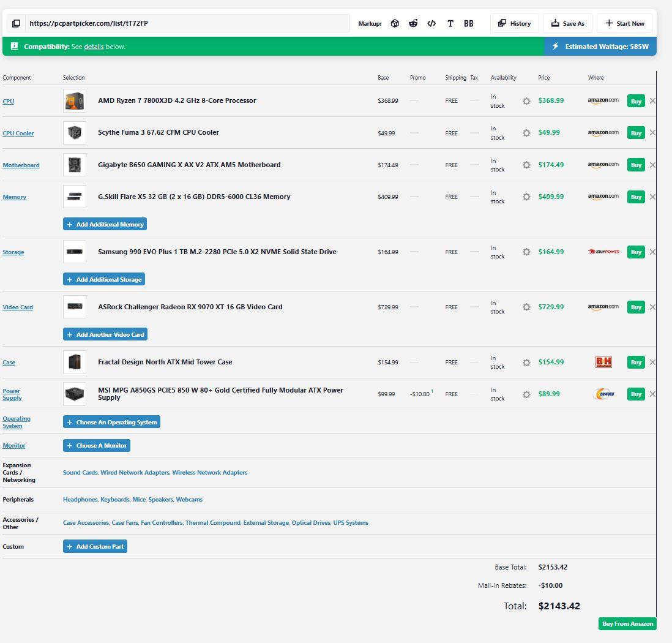Open the UPS Systems link
The width and height of the screenshot is (672, 643).
tap(351, 522)
